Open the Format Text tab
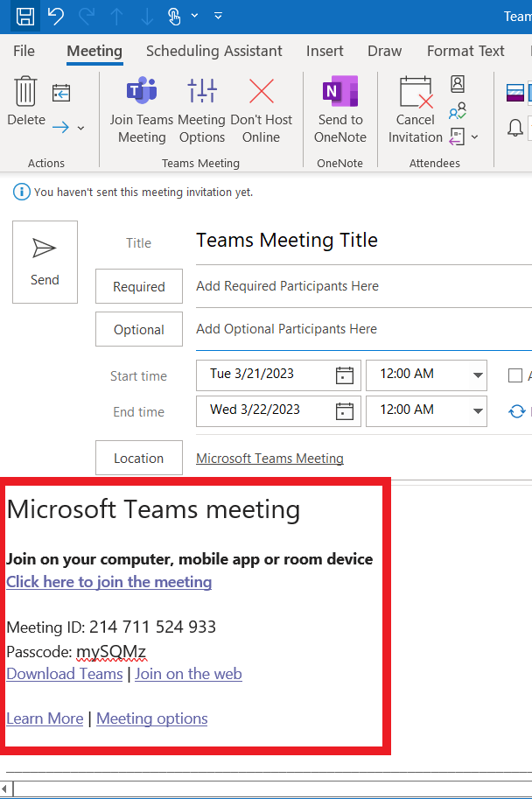This screenshot has width=532, height=799. coord(465,51)
